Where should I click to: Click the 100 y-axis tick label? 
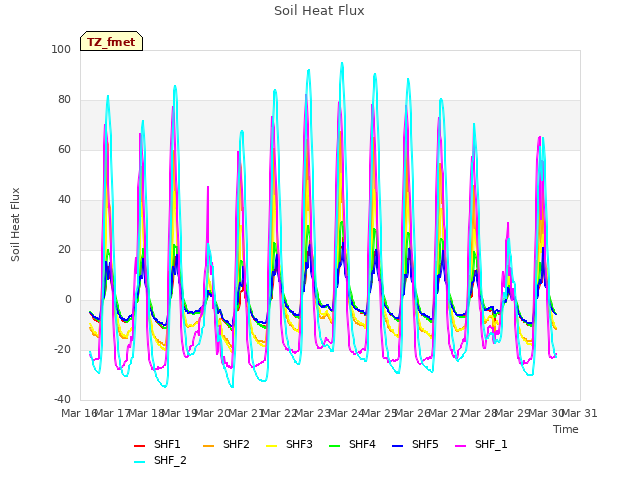pos(61,49)
